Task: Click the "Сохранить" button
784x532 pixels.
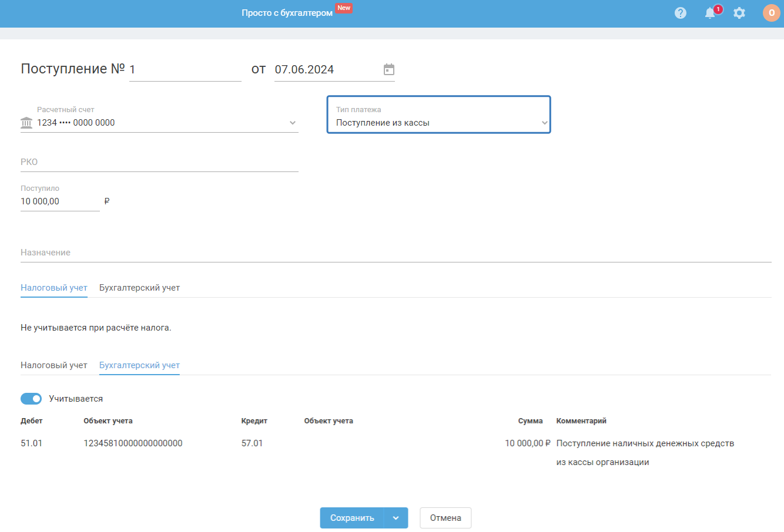Action: click(352, 518)
